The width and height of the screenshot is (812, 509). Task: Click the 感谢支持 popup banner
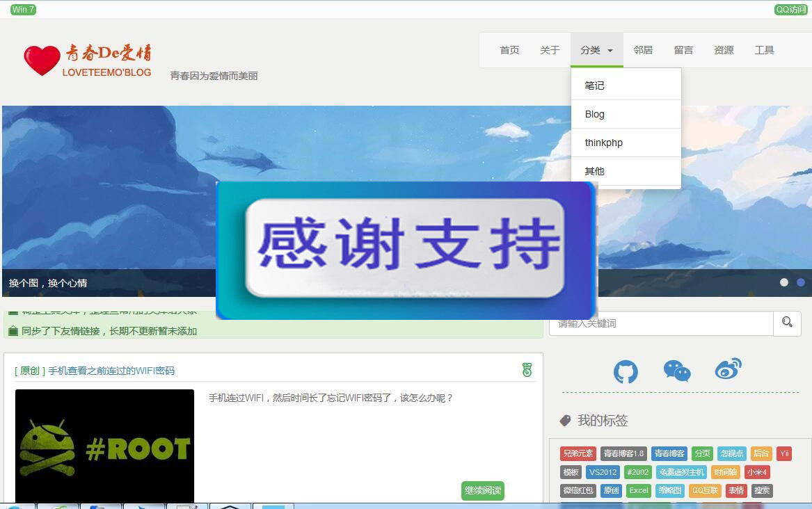tap(406, 250)
